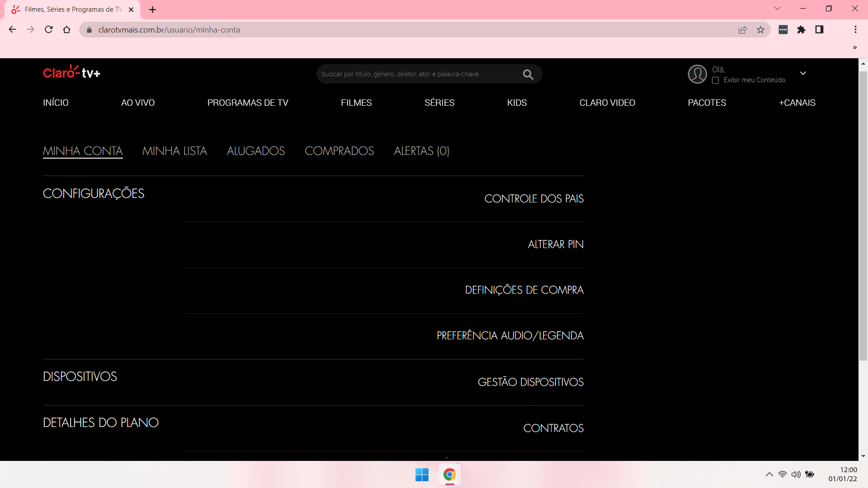
Task: Open the volume speaker icon
Action: (796, 474)
